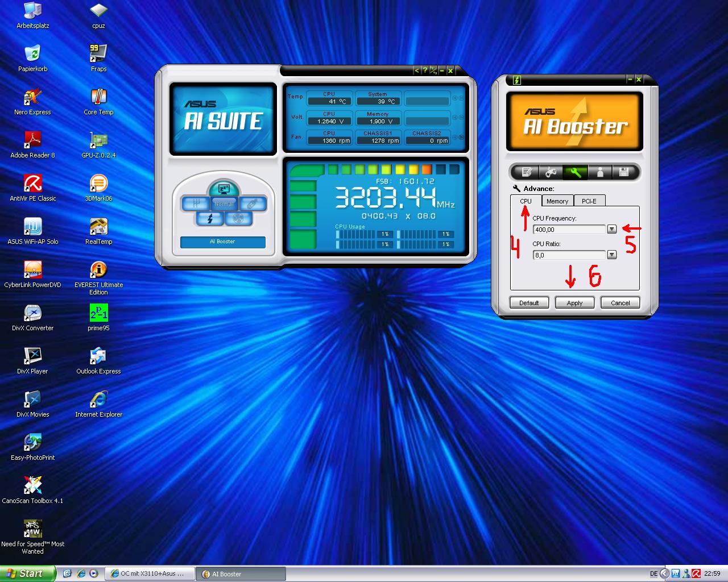This screenshot has width=728, height=582.
Task: Click the Normal mode button in AI Suite
Action: click(x=224, y=203)
